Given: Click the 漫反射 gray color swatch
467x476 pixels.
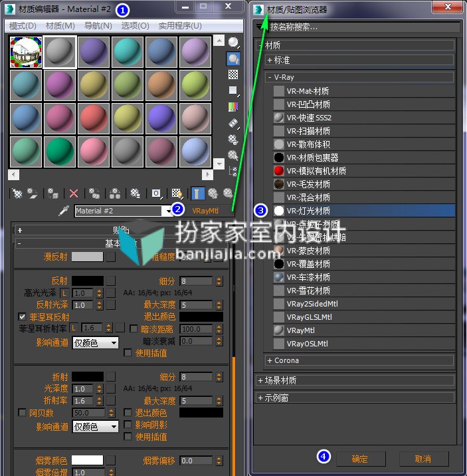Looking at the screenshot, I should tap(87, 257).
